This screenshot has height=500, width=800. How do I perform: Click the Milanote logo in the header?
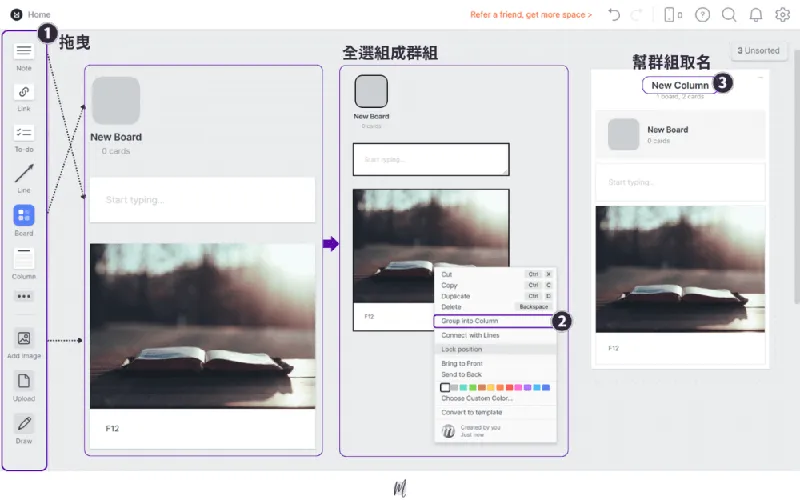[16, 14]
